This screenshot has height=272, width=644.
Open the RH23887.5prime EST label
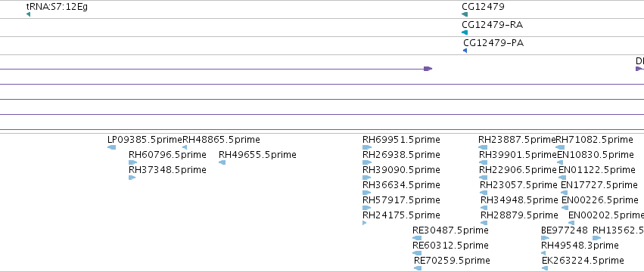tap(517, 140)
